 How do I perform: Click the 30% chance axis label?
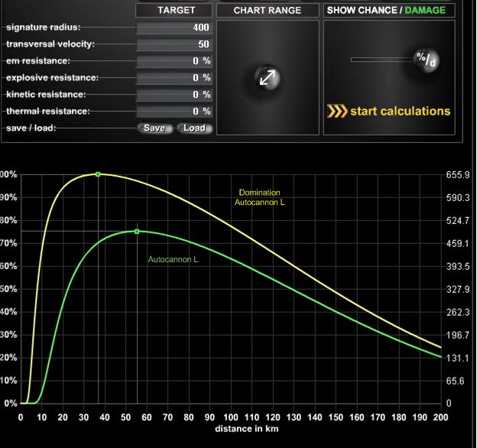(x=8, y=335)
